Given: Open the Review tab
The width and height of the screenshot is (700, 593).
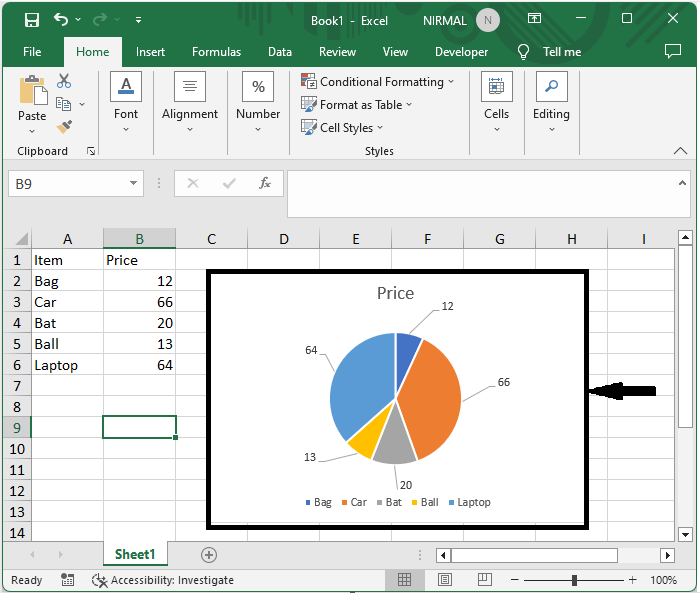Looking at the screenshot, I should click(338, 52).
